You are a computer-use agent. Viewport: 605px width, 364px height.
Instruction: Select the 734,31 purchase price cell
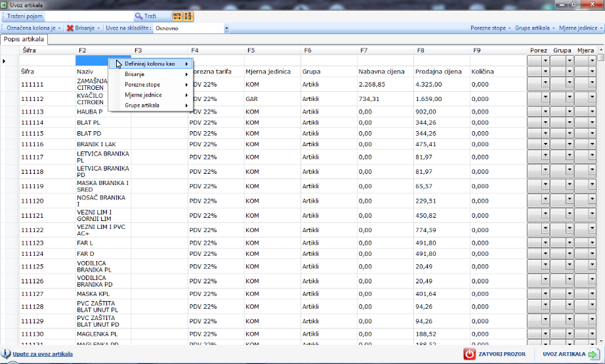[385, 99]
